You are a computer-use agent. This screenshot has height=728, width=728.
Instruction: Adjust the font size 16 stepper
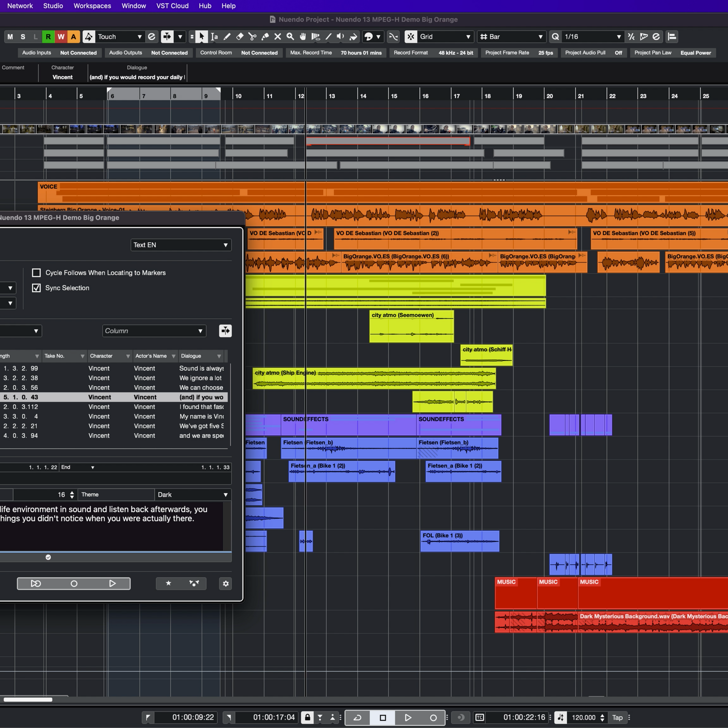point(72,494)
